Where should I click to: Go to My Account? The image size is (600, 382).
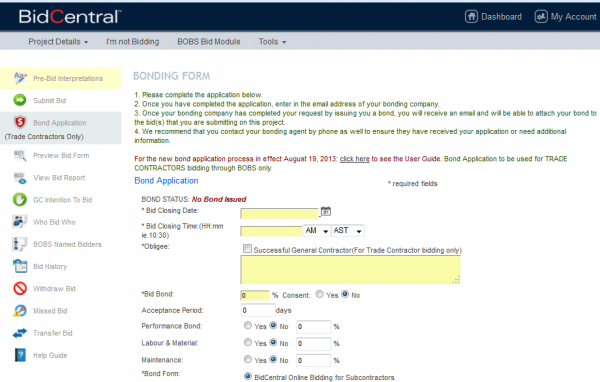coord(573,17)
